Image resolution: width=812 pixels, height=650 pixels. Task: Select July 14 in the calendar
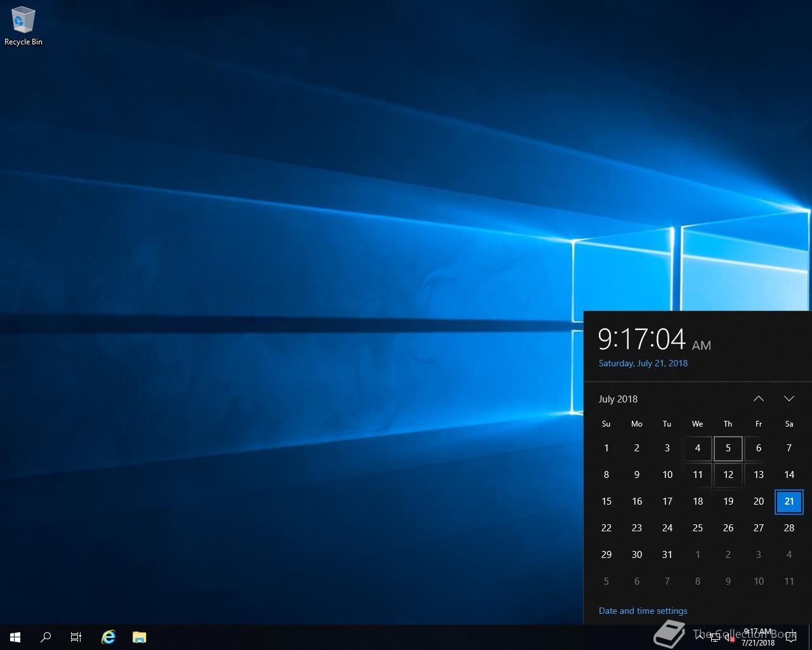789,475
